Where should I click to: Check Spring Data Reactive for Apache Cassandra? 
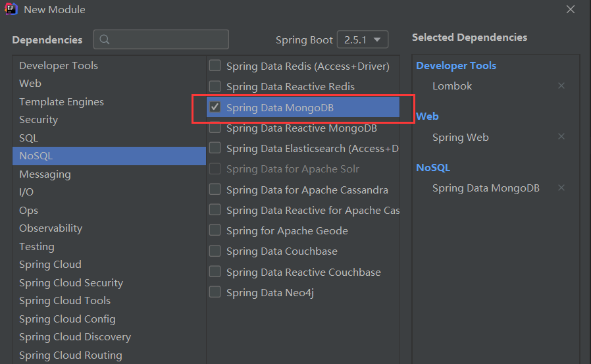(x=215, y=209)
